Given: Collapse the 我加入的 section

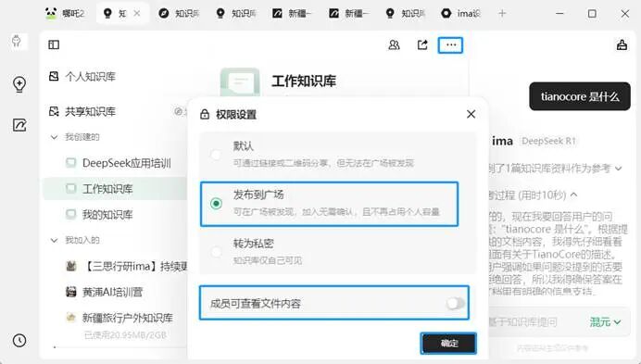Looking at the screenshot, I should pos(54,240).
